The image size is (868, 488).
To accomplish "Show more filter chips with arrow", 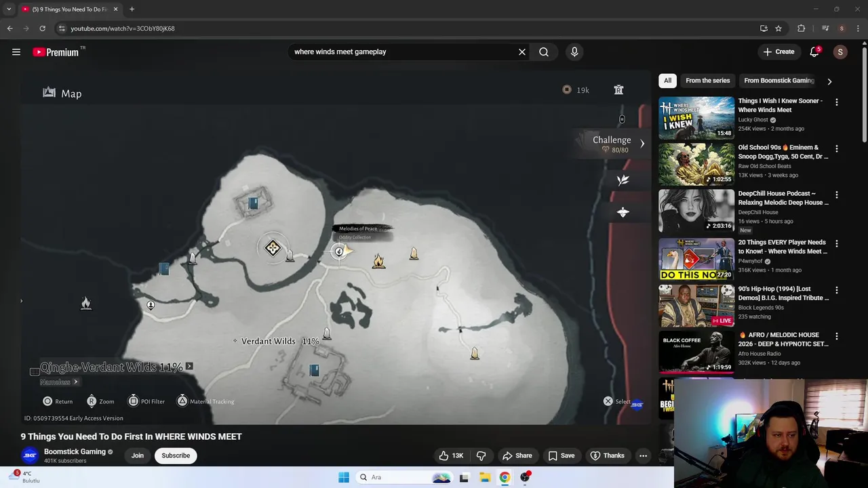I will tap(829, 81).
